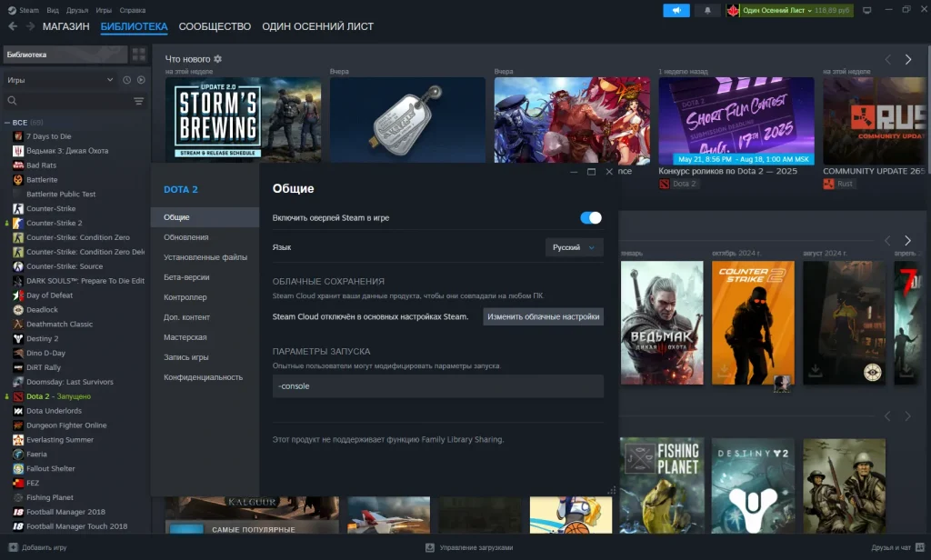The height and width of the screenshot is (560, 931).
Task: Open the account name dropdown
Action: pyautogui.click(x=776, y=10)
